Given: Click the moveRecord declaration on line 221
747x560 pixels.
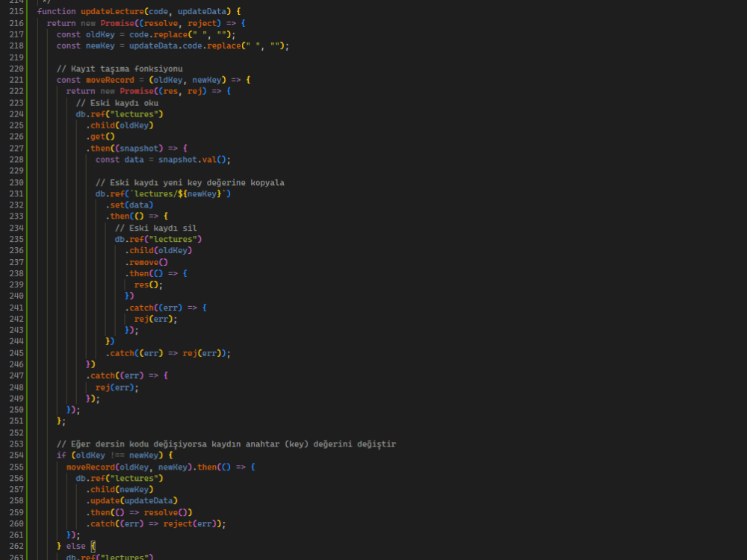Looking at the screenshot, I should click(x=110, y=80).
